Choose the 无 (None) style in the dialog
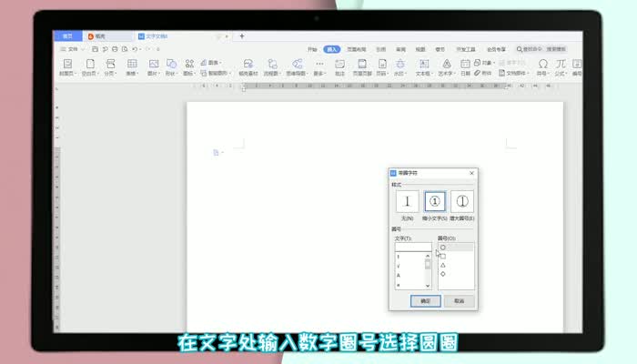The height and width of the screenshot is (364, 637). tap(407, 201)
